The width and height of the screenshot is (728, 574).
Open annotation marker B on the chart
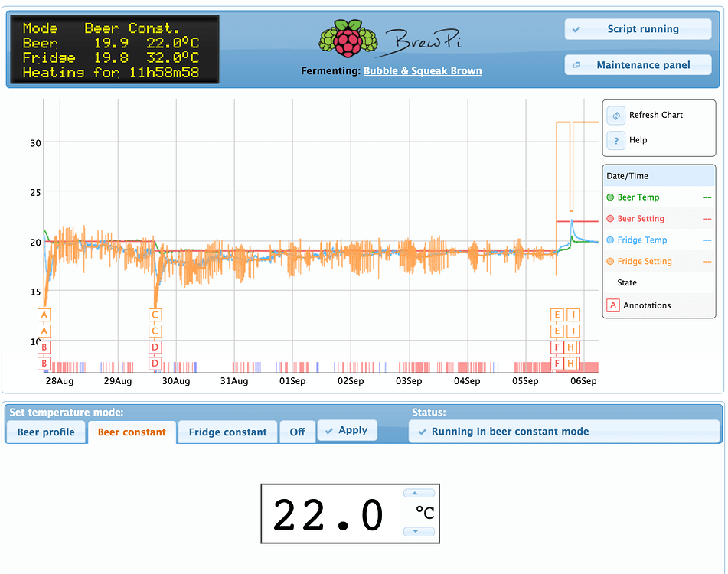point(44,347)
